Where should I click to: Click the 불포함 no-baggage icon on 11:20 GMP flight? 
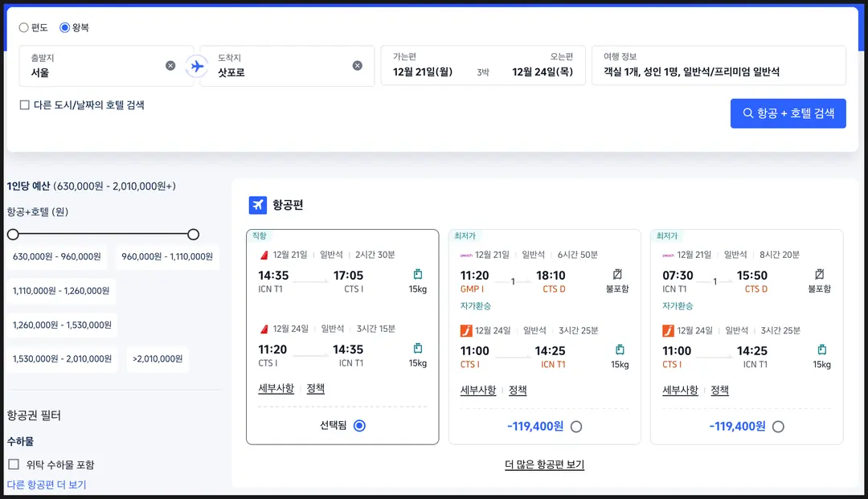pyautogui.click(x=617, y=274)
